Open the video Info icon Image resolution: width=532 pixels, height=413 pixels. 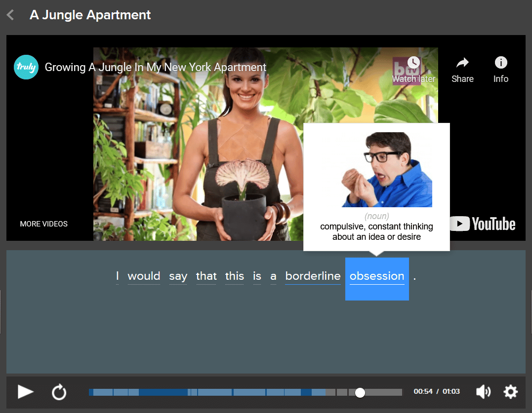tap(500, 63)
